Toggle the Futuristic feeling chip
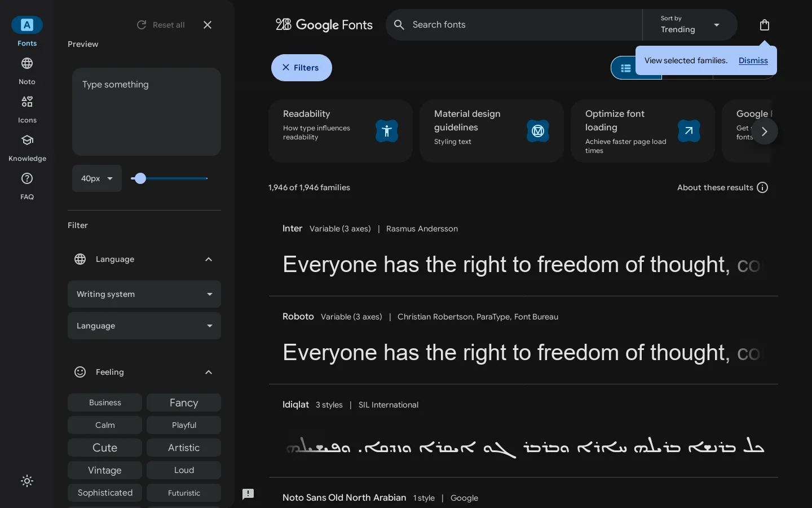The width and height of the screenshot is (812, 508). tap(184, 493)
